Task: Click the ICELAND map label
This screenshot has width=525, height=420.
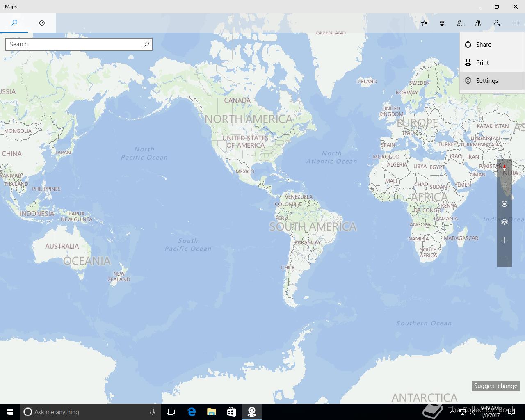Action: [367, 81]
